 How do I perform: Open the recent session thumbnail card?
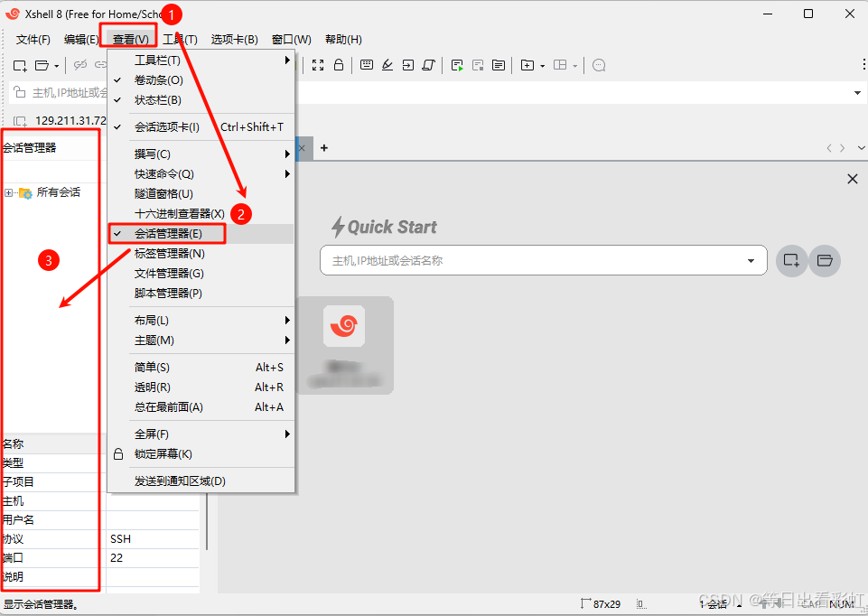click(345, 345)
